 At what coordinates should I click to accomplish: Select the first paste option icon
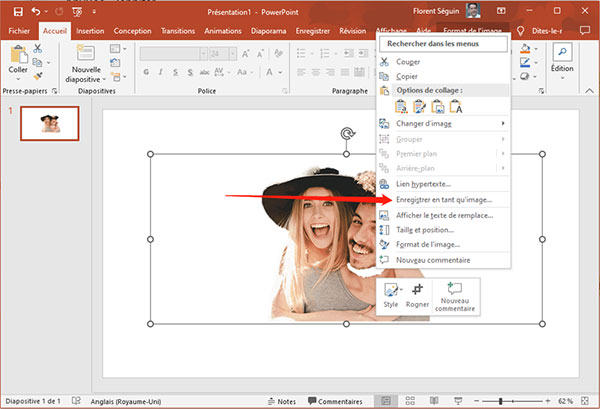pos(401,106)
